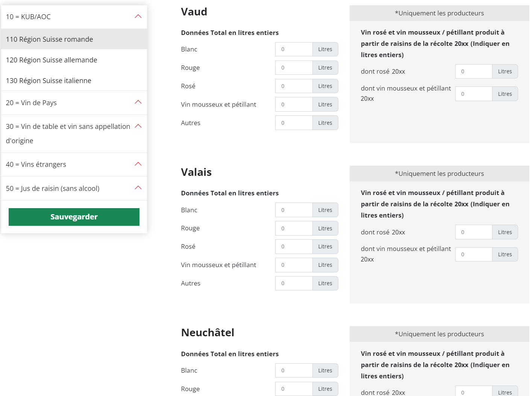Select the Vaud Rosé litres field
Screen dimensions: 532x396
pyautogui.click(x=294, y=86)
